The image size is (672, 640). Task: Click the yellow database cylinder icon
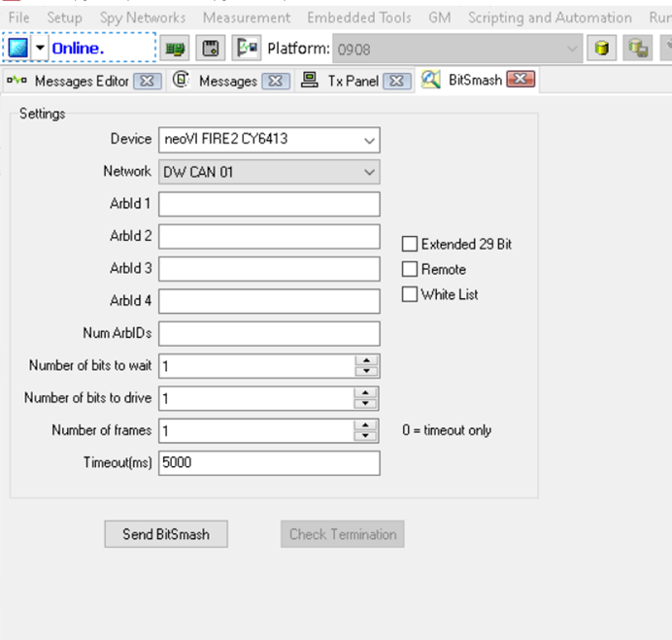pyautogui.click(x=602, y=48)
